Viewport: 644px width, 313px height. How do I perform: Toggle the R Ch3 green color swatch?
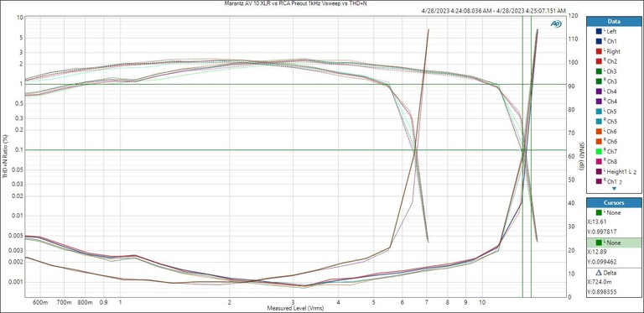[599, 81]
